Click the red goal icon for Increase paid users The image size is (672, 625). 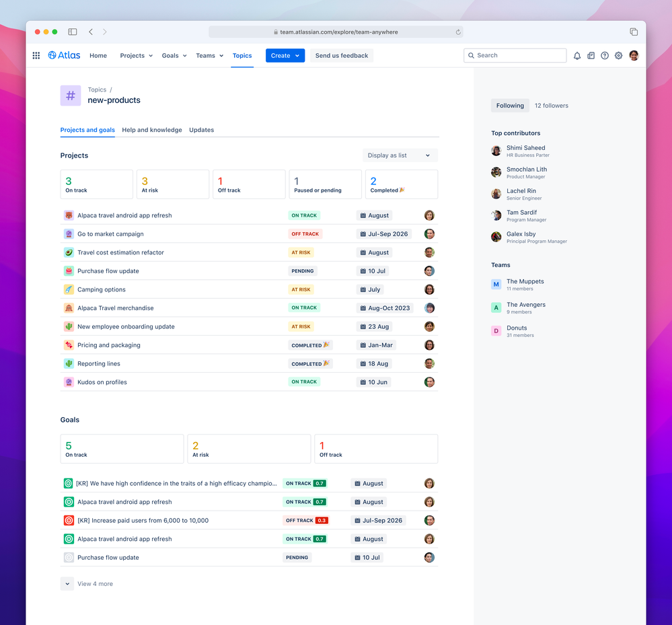69,521
